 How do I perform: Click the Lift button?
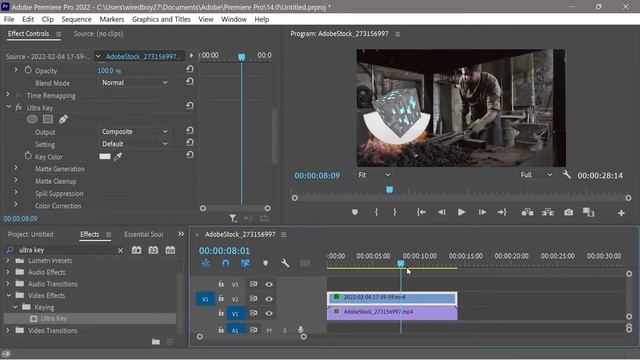point(527,212)
